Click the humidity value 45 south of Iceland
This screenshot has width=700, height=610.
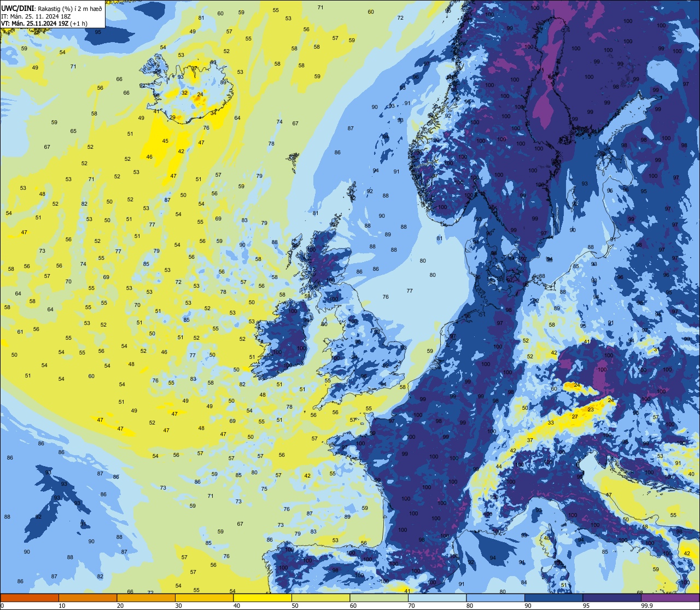click(x=165, y=141)
